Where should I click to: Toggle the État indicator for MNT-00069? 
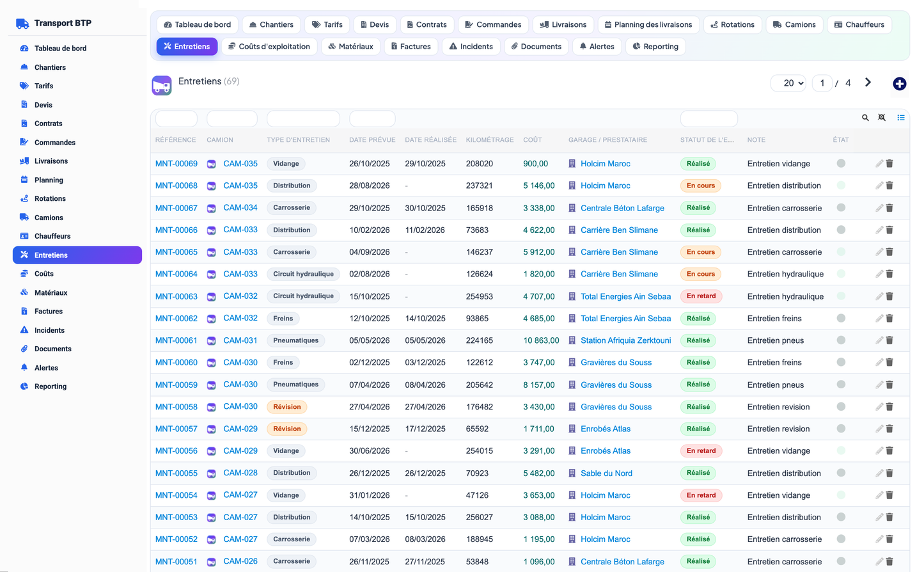(841, 164)
